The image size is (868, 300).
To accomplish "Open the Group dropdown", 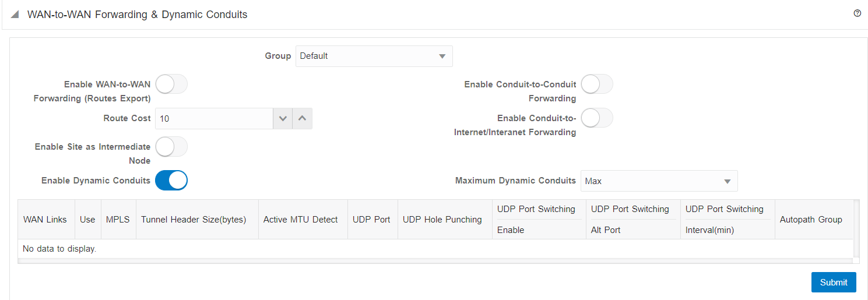I will click(x=374, y=56).
